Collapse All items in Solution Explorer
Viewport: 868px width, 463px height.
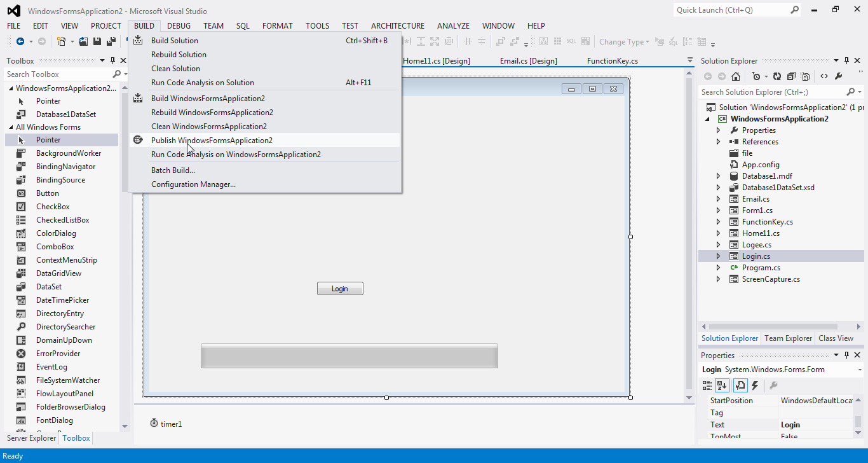pyautogui.click(x=791, y=76)
